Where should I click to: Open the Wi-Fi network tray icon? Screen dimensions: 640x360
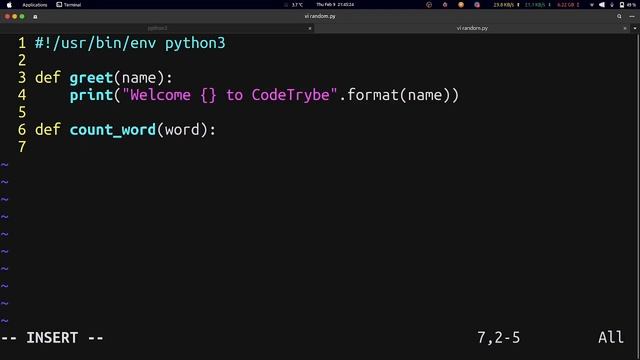(592, 5)
